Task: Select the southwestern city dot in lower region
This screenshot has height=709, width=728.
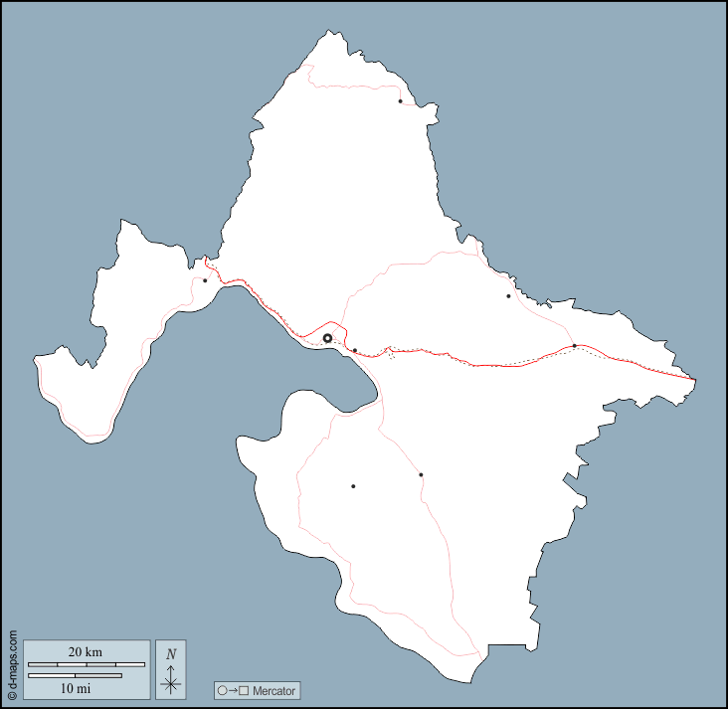Action: pyautogui.click(x=353, y=486)
